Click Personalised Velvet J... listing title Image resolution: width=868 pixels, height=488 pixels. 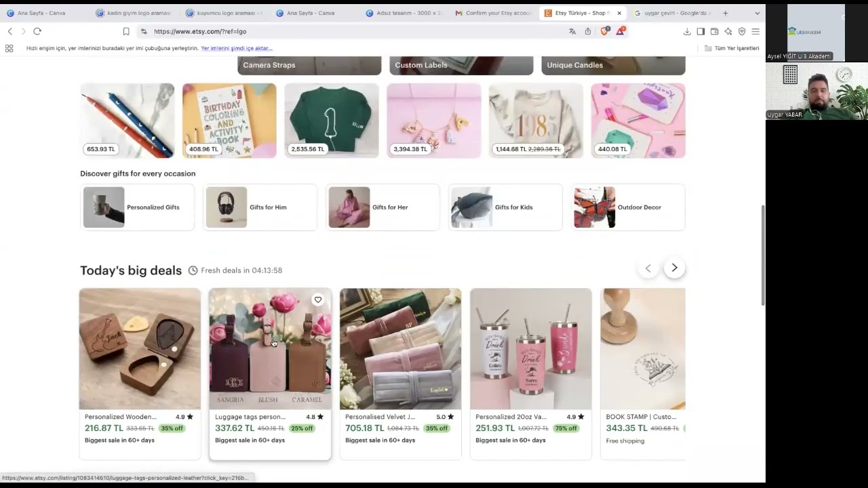pyautogui.click(x=380, y=417)
